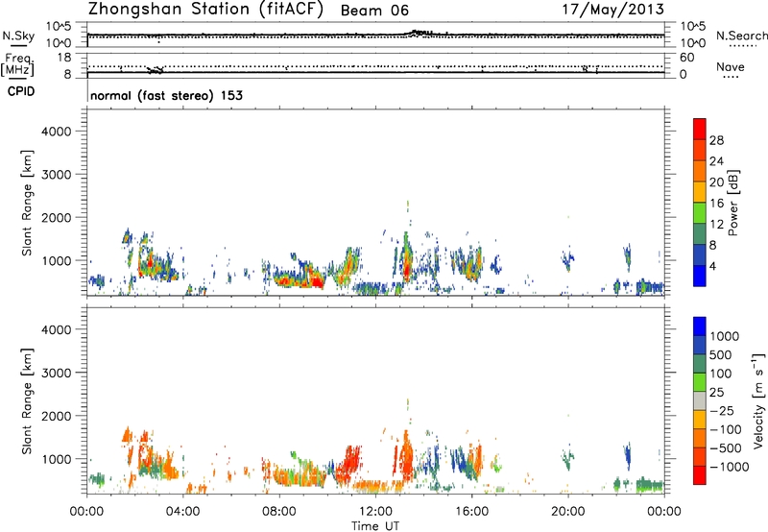Pick the grey ±25 velocity colorbar segment
This screenshot has height=532, width=768.
coord(700,400)
